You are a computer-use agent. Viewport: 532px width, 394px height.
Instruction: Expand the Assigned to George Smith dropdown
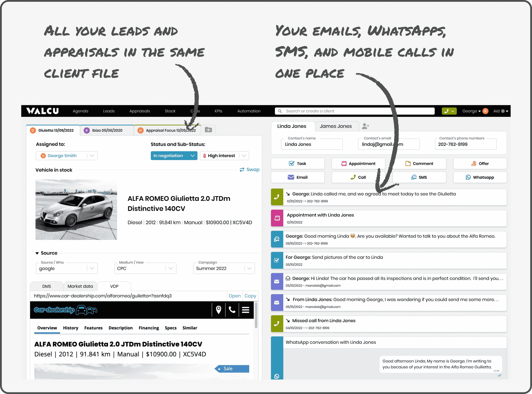[x=92, y=156]
